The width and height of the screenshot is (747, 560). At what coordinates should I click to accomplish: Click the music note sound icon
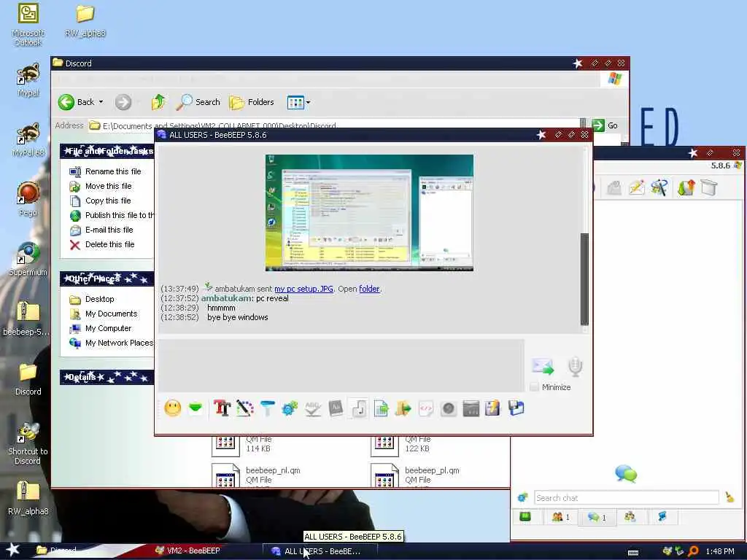click(359, 408)
